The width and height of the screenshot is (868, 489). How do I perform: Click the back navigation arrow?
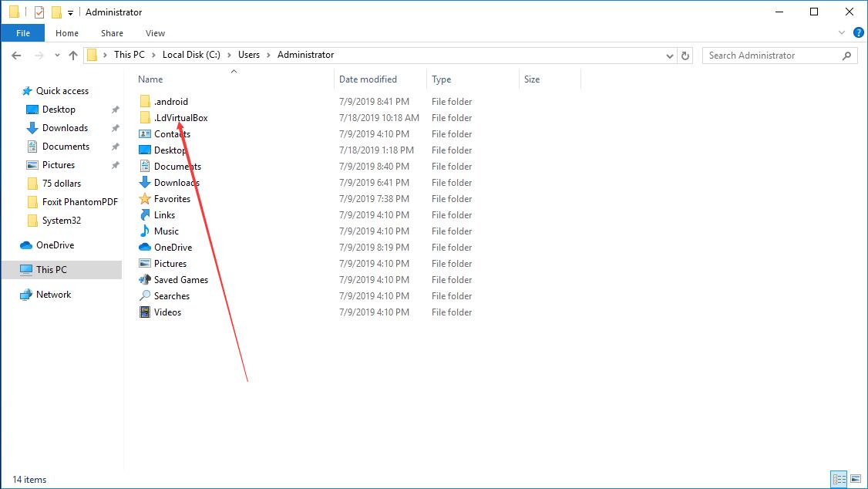pyautogui.click(x=15, y=55)
